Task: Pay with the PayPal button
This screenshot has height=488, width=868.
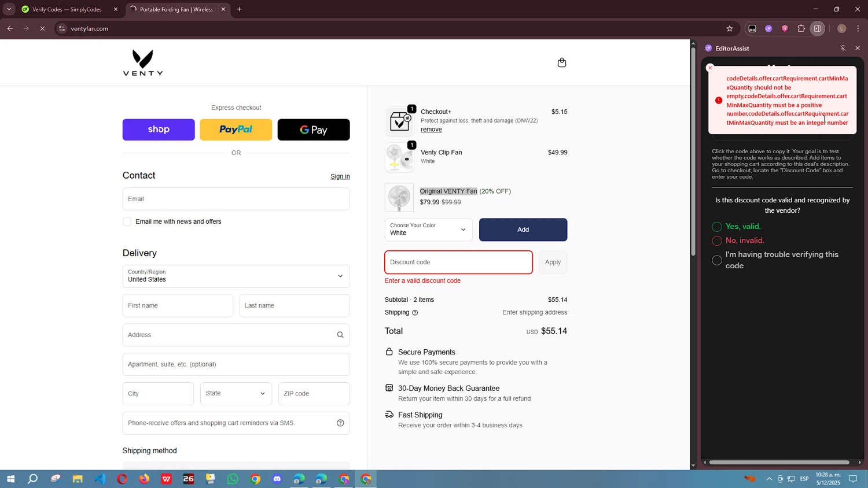Action: (x=236, y=130)
